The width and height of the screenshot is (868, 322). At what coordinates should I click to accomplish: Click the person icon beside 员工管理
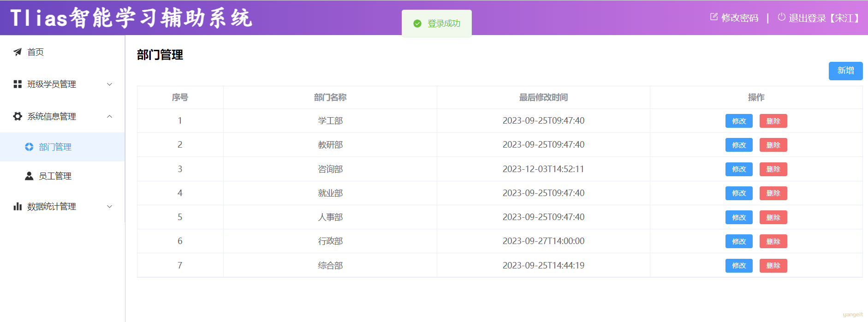pyautogui.click(x=29, y=176)
